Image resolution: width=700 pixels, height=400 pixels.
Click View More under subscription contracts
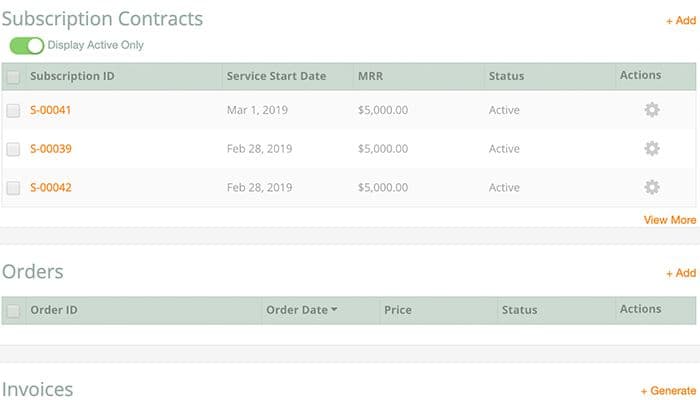coord(669,220)
